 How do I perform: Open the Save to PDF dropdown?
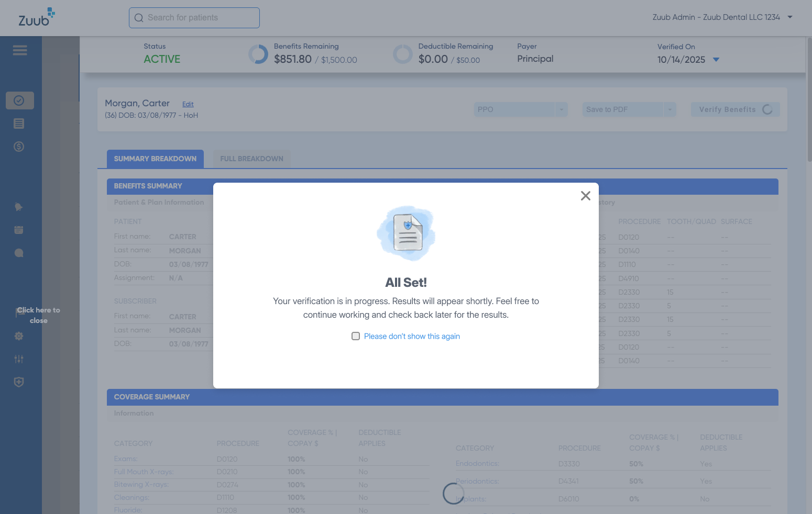pyautogui.click(x=670, y=109)
